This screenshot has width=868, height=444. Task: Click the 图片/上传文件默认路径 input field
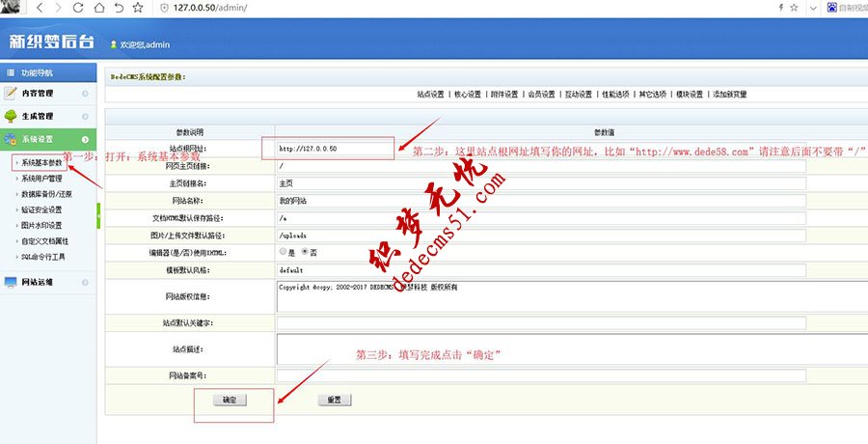(x=541, y=235)
